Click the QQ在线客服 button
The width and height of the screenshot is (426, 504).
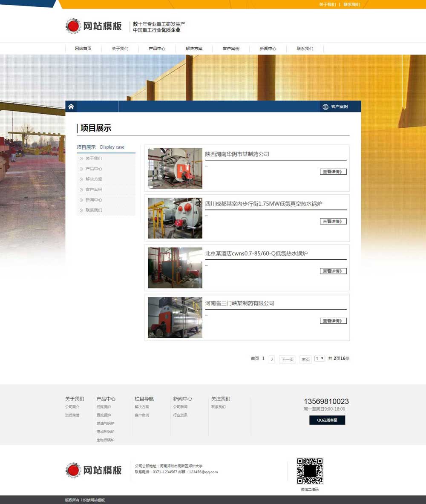[327, 420]
